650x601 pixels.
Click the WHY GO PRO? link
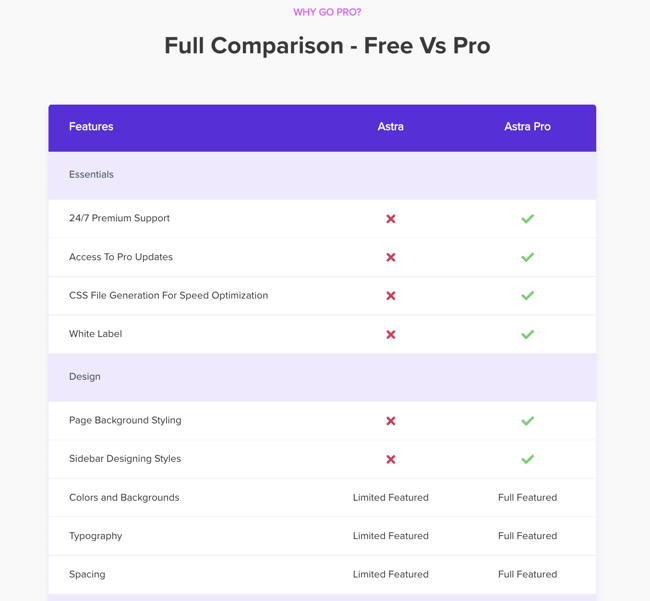pos(327,13)
